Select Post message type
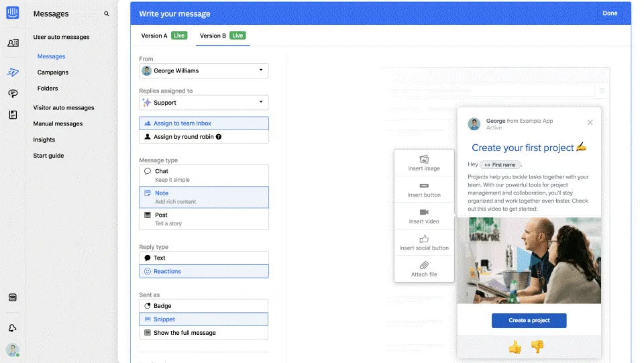The height and width of the screenshot is (363, 644). (204, 219)
